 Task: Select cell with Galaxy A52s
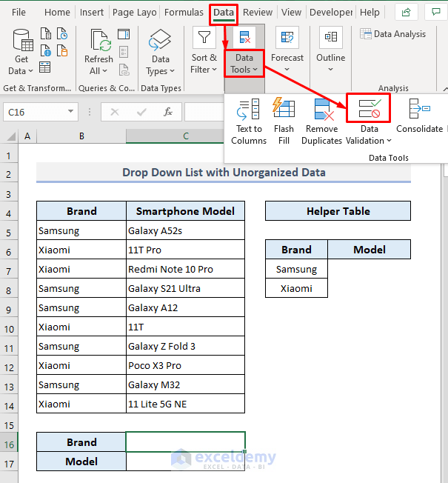tap(185, 230)
